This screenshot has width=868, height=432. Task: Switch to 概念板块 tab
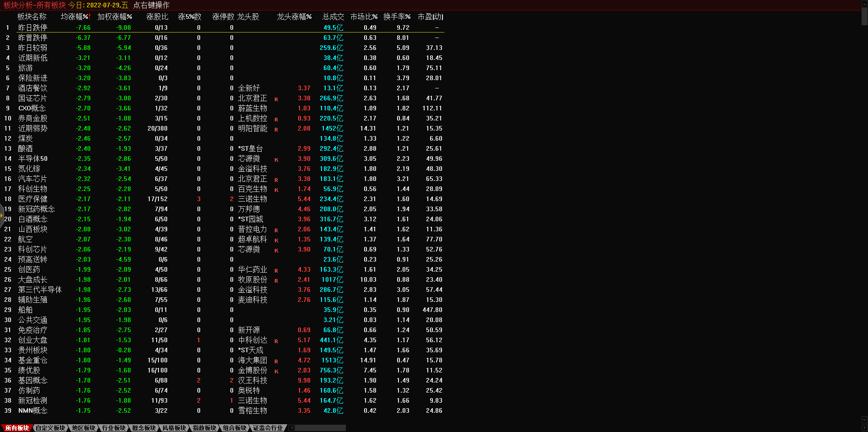coord(144,428)
